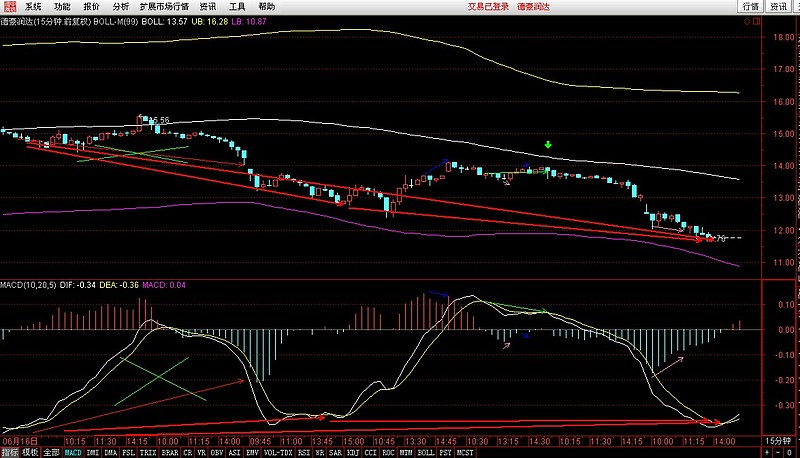
Task: Select the DMI indicator tab
Action: point(93,452)
